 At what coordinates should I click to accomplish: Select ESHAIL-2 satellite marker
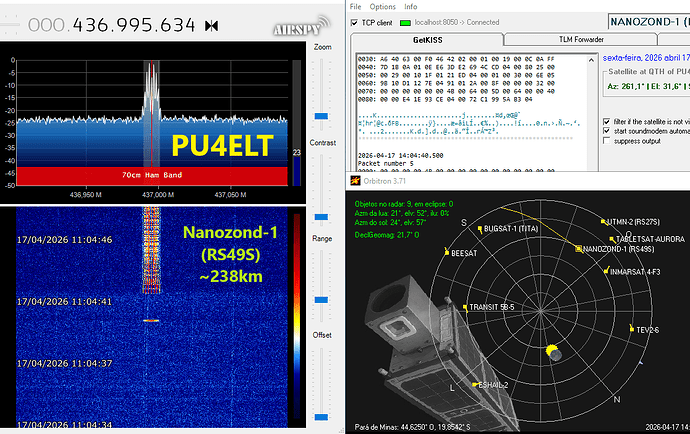tap(474, 385)
